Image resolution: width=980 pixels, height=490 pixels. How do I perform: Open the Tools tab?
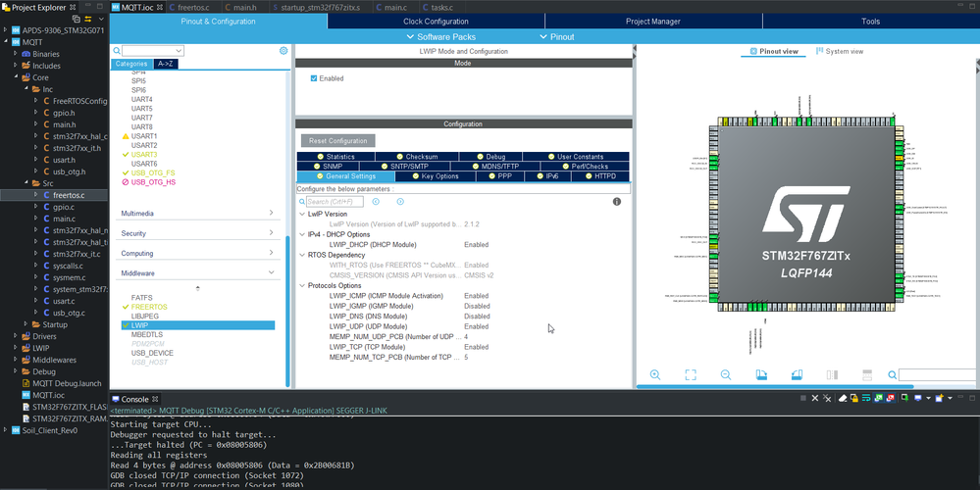click(871, 22)
